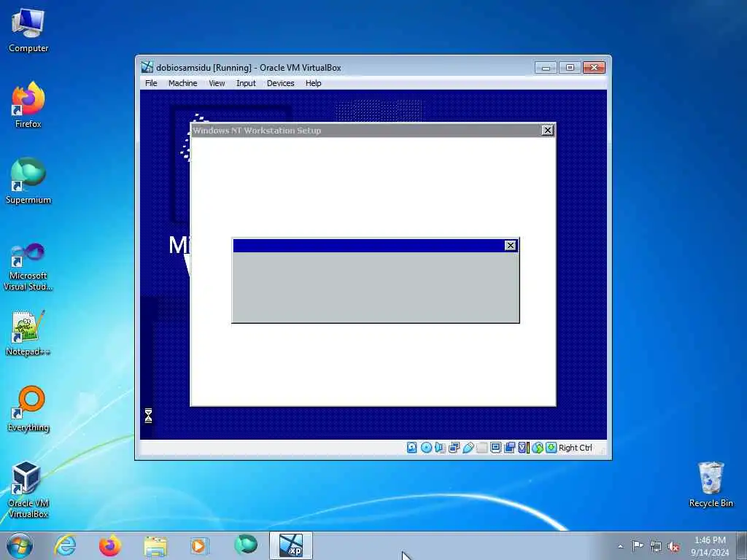Maximize the Oracle VM VirtualBox window
This screenshot has width=747, height=560.
click(570, 68)
